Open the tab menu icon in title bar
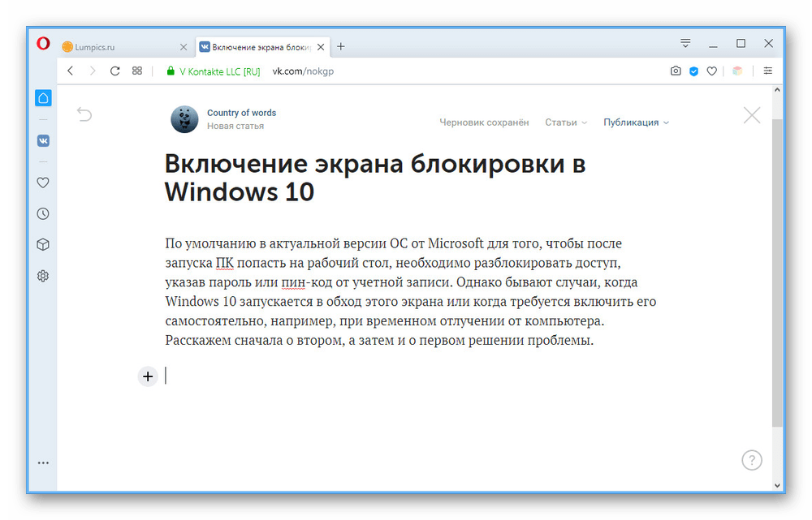The height and width of the screenshot is (520, 812). 685,44
